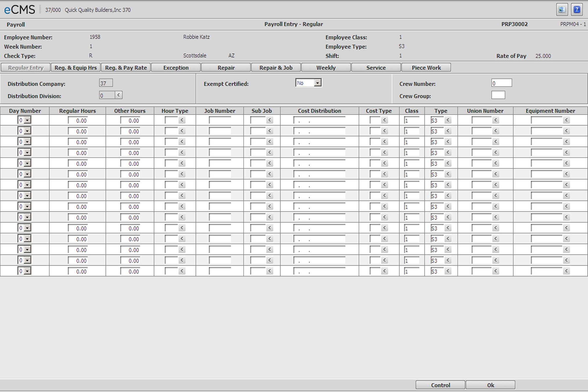Image resolution: width=588 pixels, height=392 pixels.
Task: Open Equipment Number lookup in last row
Action: tap(567, 271)
